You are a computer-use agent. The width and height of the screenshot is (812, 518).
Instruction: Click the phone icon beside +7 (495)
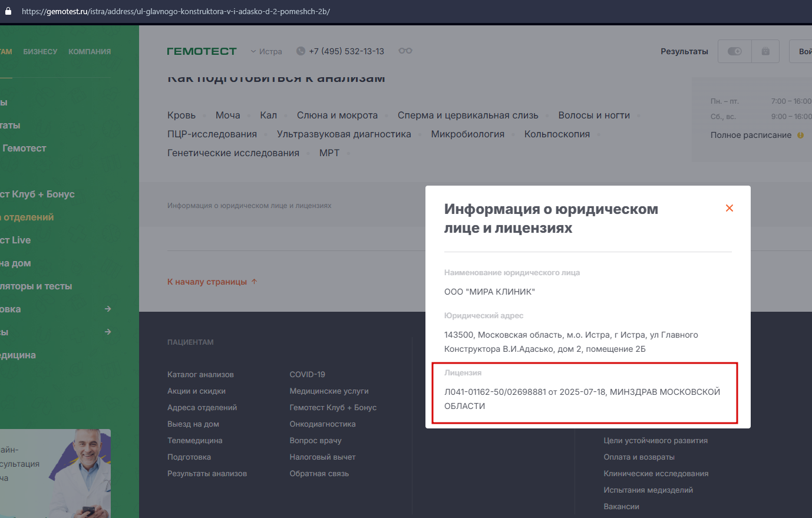point(301,51)
